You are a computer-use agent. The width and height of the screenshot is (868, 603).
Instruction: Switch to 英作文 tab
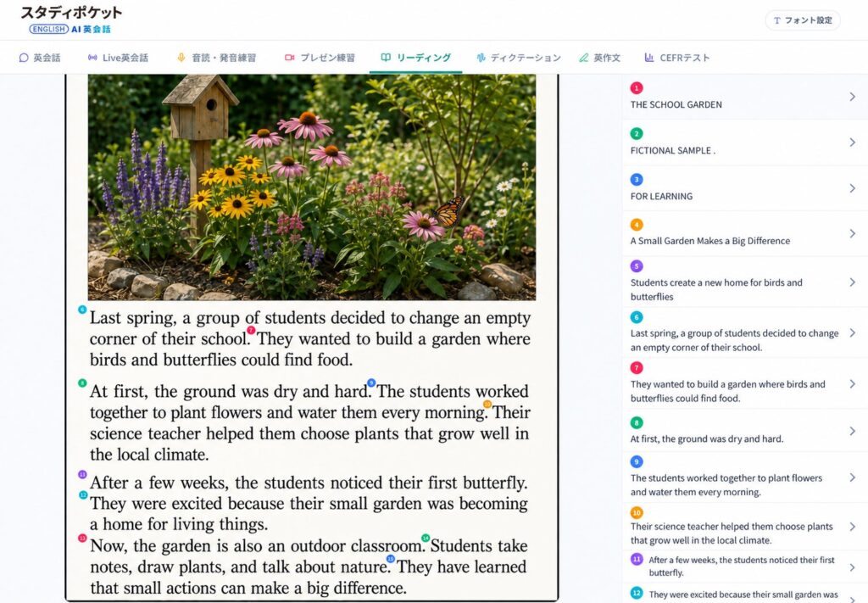[x=600, y=58]
